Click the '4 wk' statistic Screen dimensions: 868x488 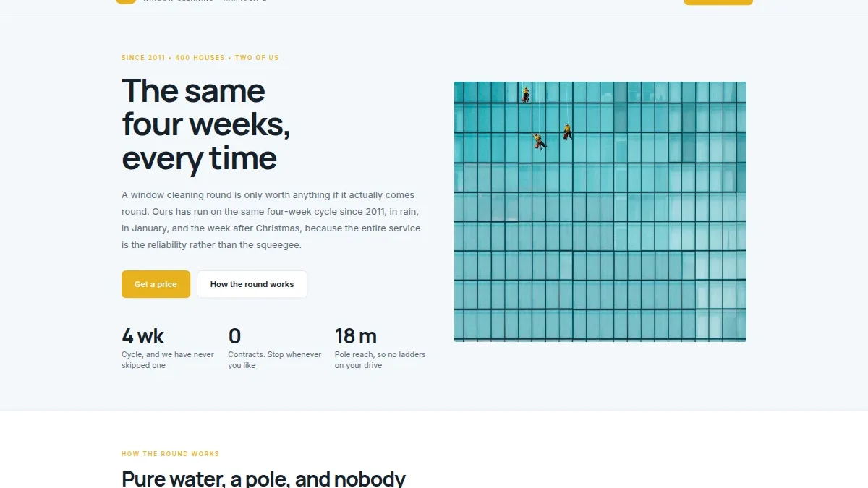[142, 336]
